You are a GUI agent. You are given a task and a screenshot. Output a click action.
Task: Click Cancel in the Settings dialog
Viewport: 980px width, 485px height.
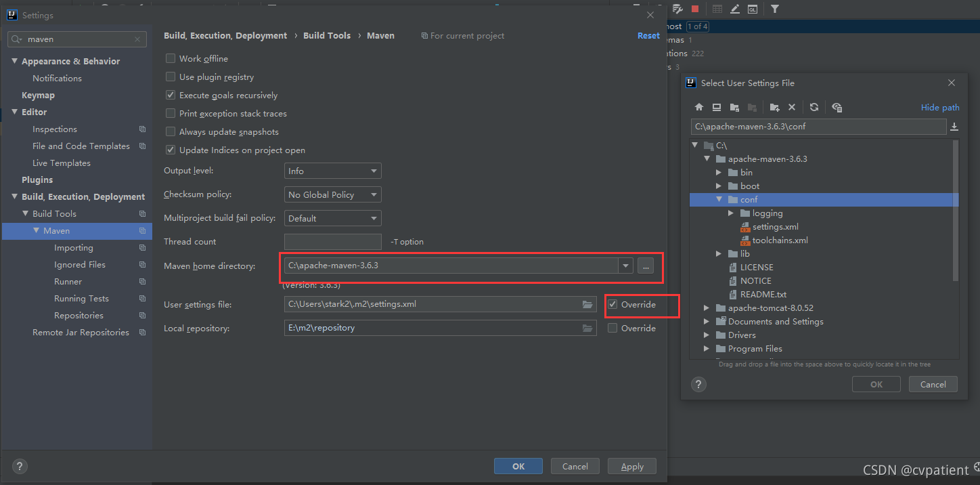click(575, 466)
